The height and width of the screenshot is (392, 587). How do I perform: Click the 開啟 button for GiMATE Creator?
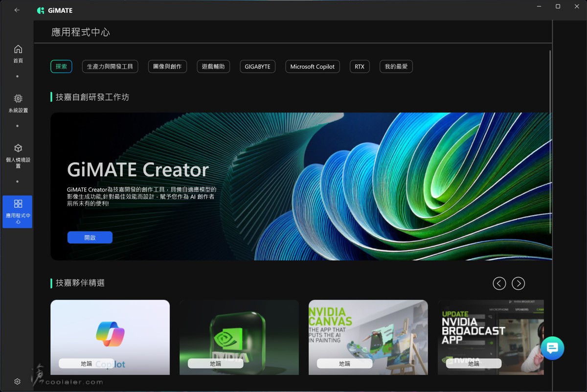[x=90, y=237]
